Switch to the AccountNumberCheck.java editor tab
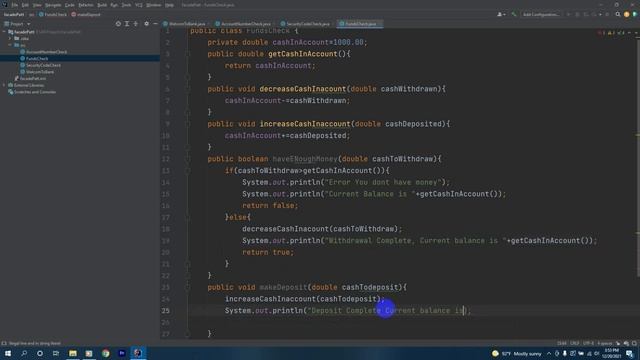The image size is (640, 360). pyautogui.click(x=243, y=24)
